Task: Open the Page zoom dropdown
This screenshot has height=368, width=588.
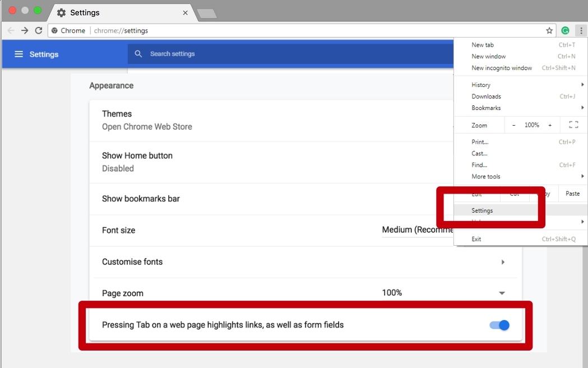Action: (x=502, y=292)
